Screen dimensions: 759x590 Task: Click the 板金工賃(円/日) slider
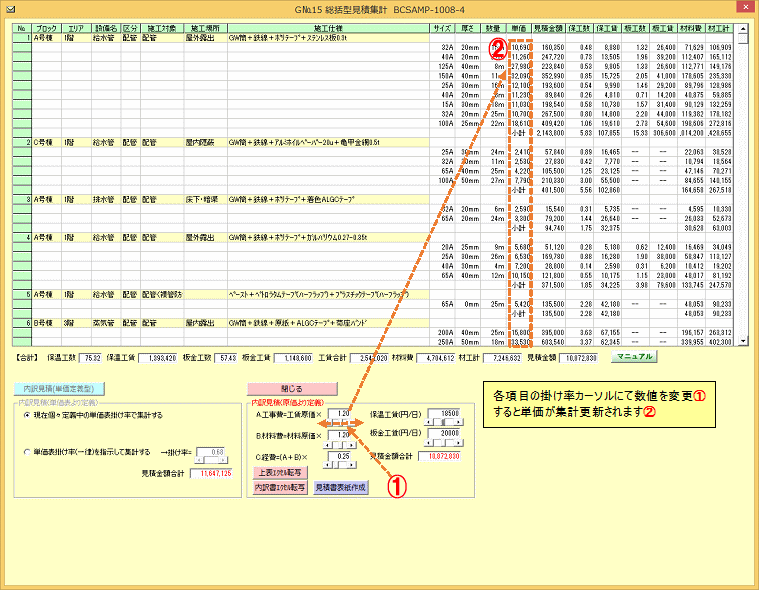444,444
